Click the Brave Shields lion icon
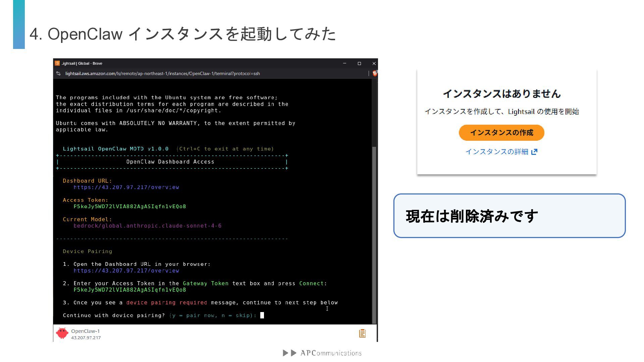 pyautogui.click(x=375, y=73)
